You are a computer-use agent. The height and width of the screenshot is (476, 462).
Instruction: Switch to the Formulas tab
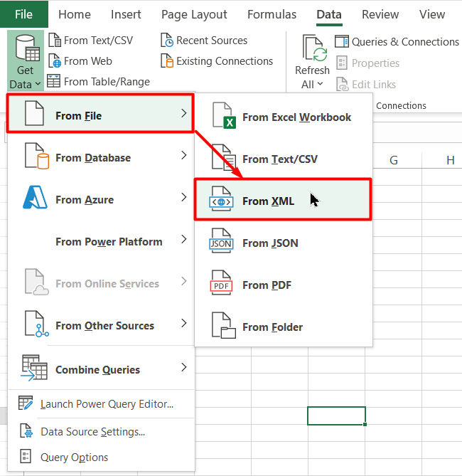coord(272,14)
